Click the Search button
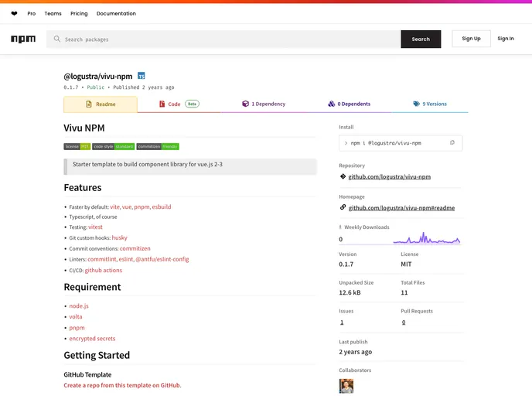Image resolution: width=532 pixels, height=396 pixels. (x=421, y=39)
